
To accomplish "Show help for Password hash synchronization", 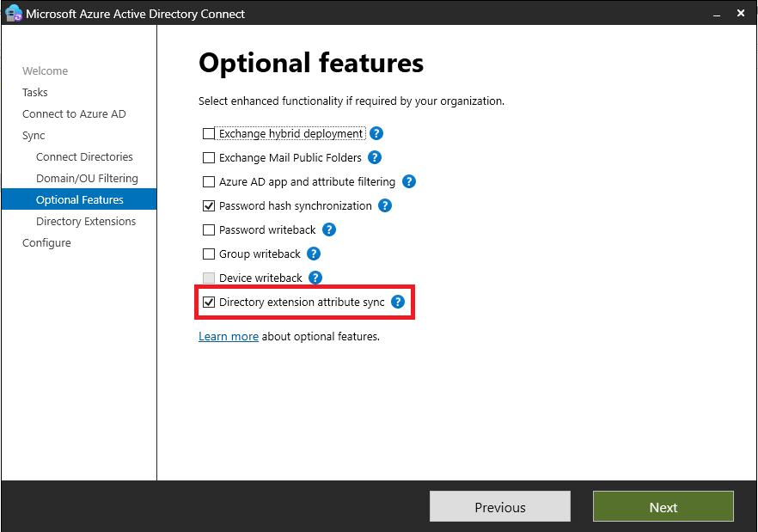I will click(x=385, y=206).
